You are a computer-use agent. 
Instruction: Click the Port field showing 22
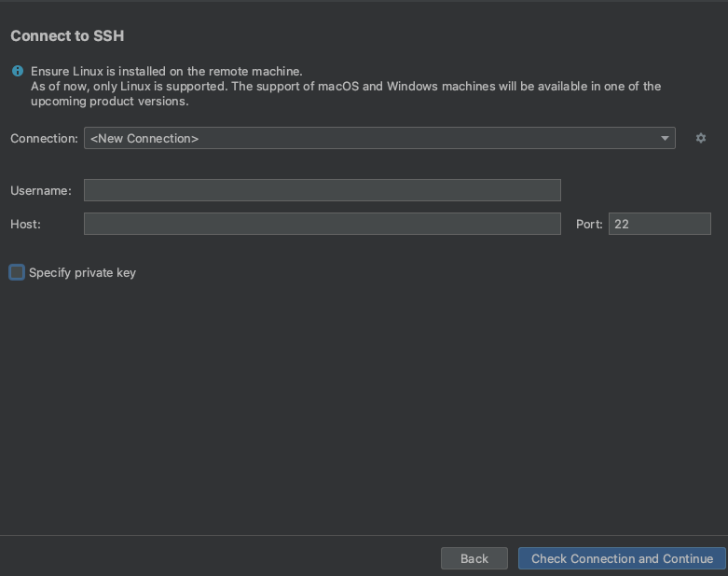pyautogui.click(x=660, y=224)
